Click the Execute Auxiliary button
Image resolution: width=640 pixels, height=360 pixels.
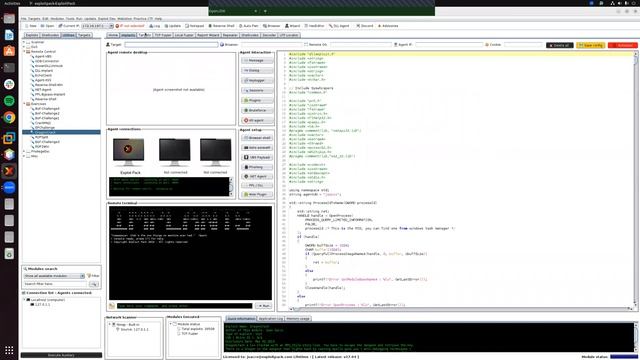[x=61, y=355]
